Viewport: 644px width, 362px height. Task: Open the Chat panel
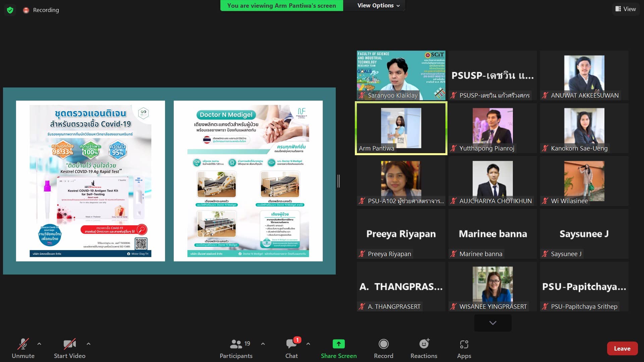pyautogui.click(x=291, y=348)
